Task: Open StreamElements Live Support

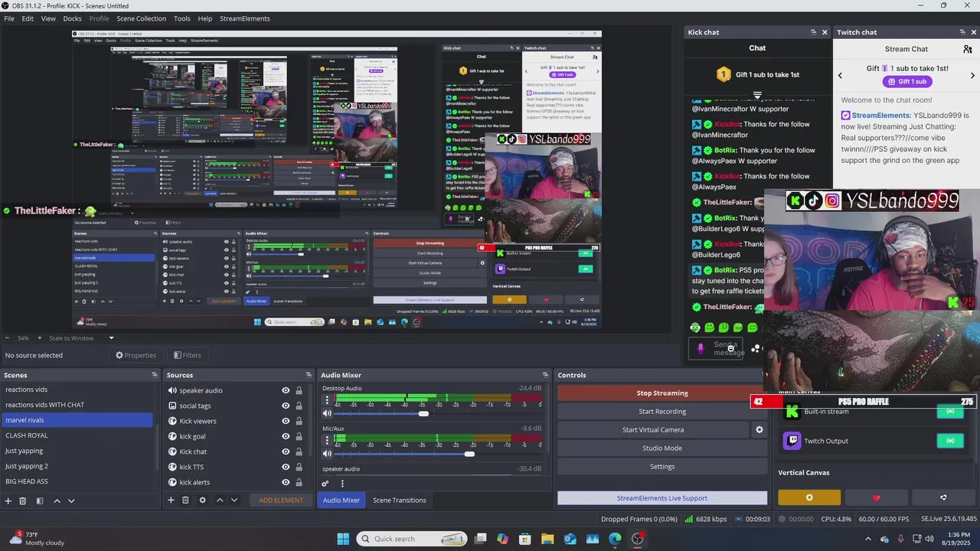Action: click(x=662, y=498)
